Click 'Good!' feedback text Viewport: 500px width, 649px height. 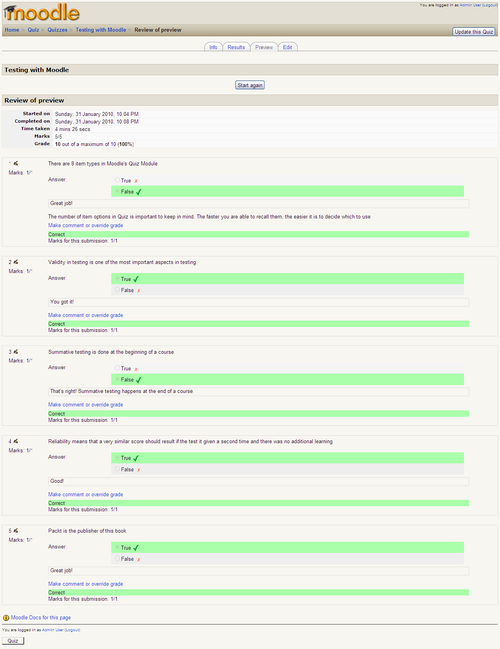coord(57,481)
